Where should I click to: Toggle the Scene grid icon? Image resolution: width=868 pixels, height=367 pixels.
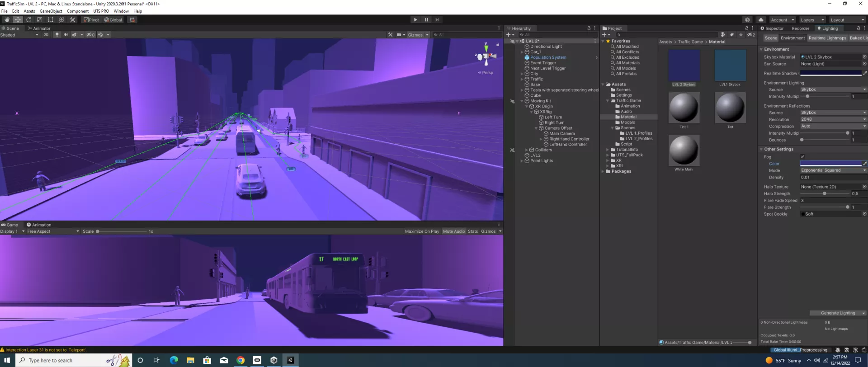click(x=101, y=35)
